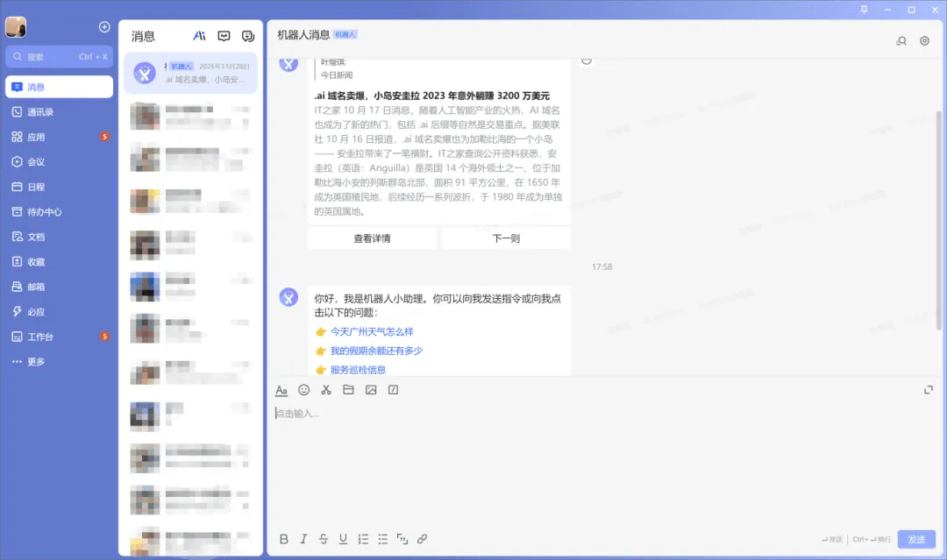The height and width of the screenshot is (560, 947).
Task: Open the emoji picker
Action: (x=303, y=390)
